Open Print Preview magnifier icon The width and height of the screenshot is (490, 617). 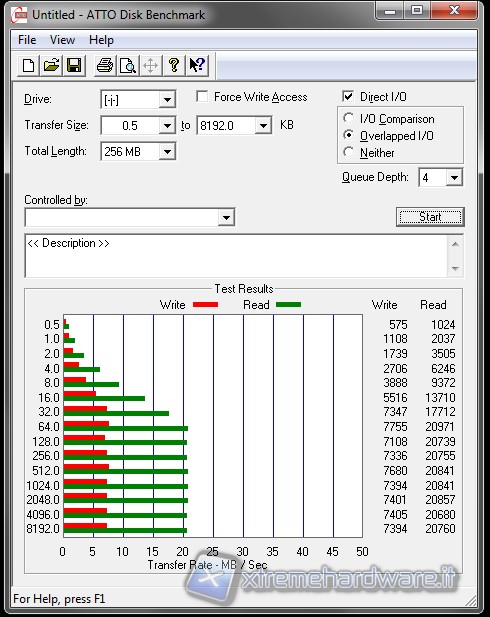coord(128,65)
